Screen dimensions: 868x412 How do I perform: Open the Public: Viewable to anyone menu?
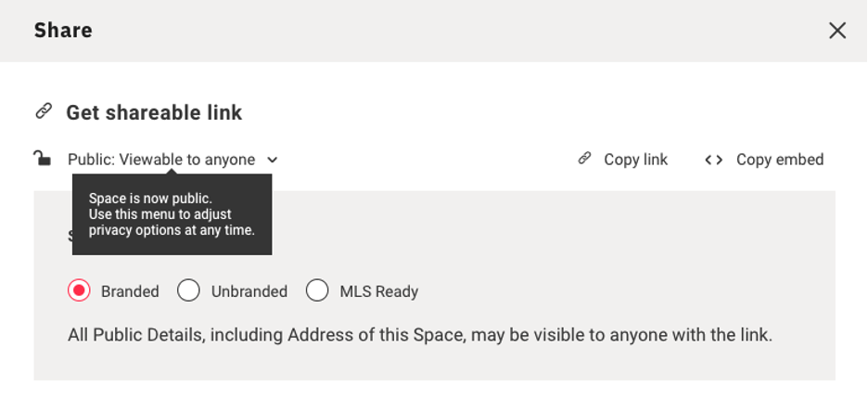tap(161, 160)
